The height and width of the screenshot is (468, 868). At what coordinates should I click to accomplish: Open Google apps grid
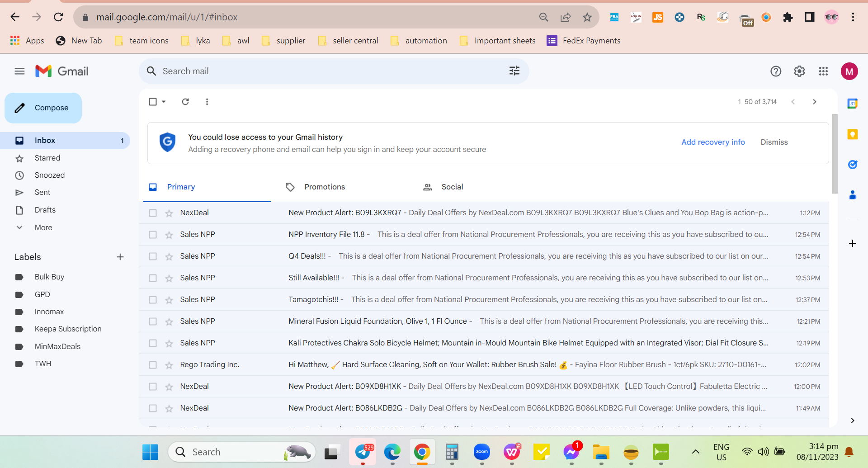(823, 71)
